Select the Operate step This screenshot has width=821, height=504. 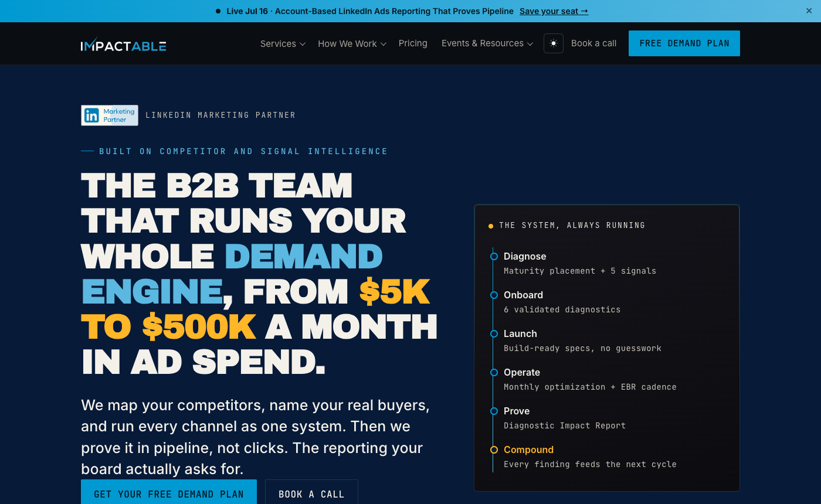click(x=522, y=373)
